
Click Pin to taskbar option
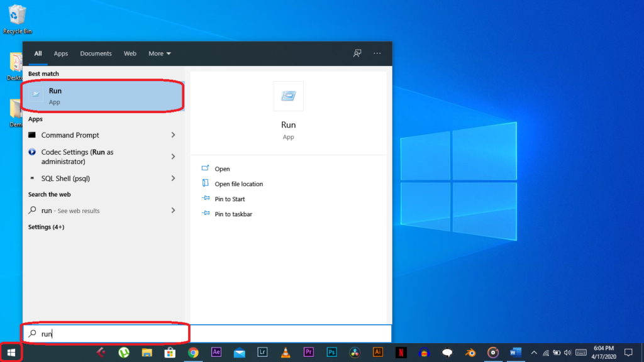233,214
